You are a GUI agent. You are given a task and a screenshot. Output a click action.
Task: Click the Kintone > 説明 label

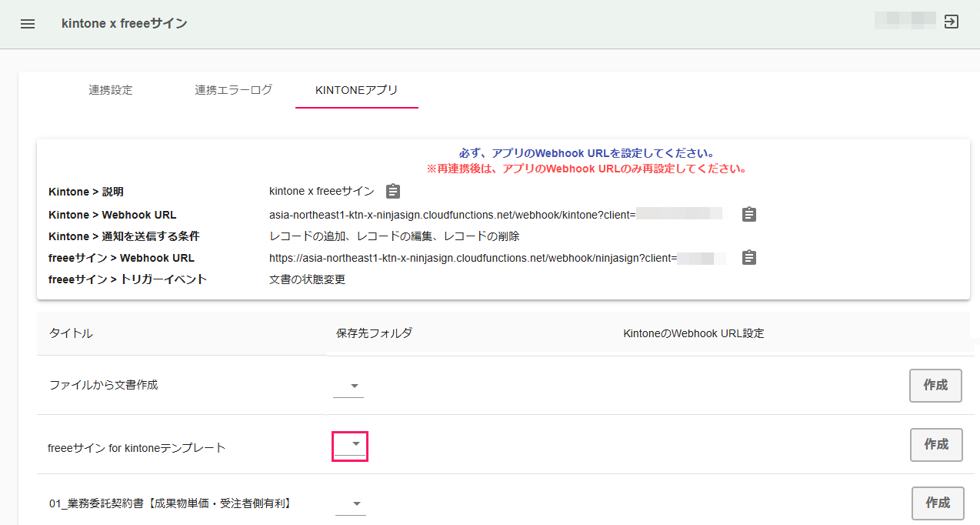tap(86, 192)
